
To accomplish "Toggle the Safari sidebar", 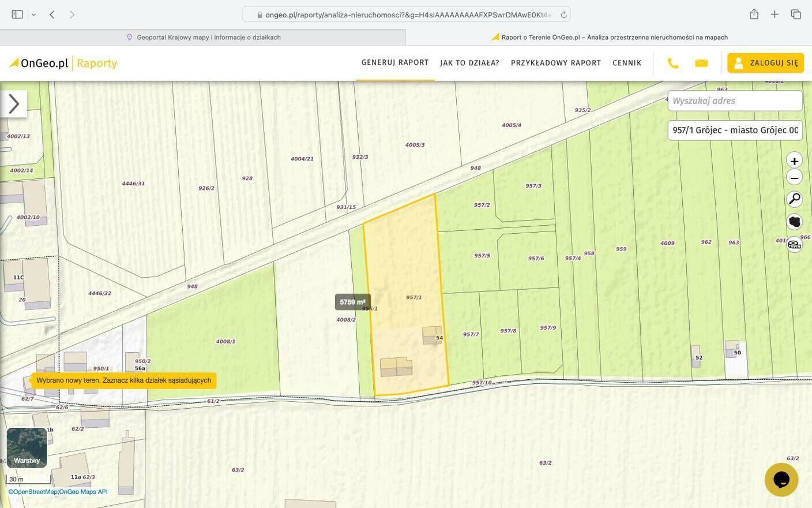I will click(17, 14).
